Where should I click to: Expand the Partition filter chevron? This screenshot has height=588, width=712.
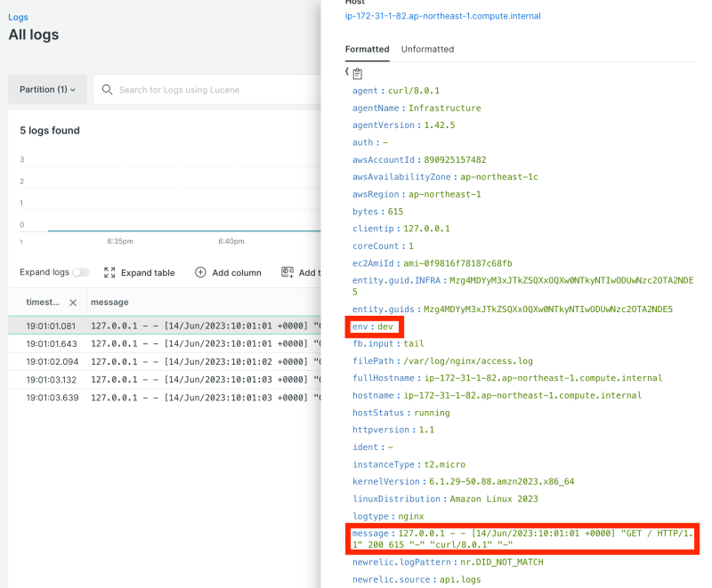pyautogui.click(x=76, y=89)
